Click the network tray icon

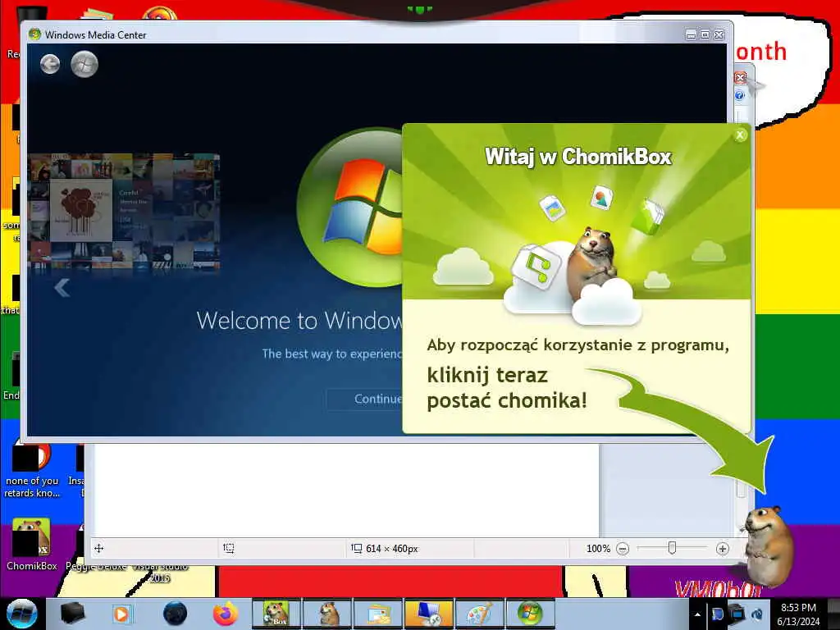(737, 614)
